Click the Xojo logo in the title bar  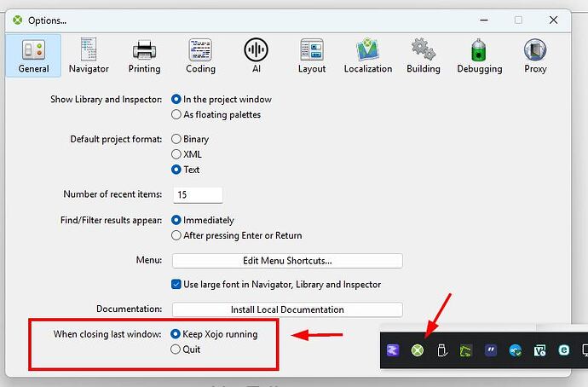(17, 20)
